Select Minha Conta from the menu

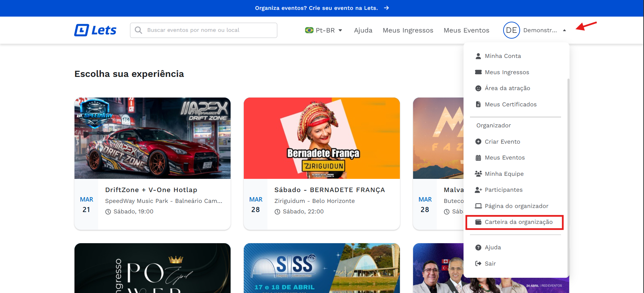coord(502,56)
